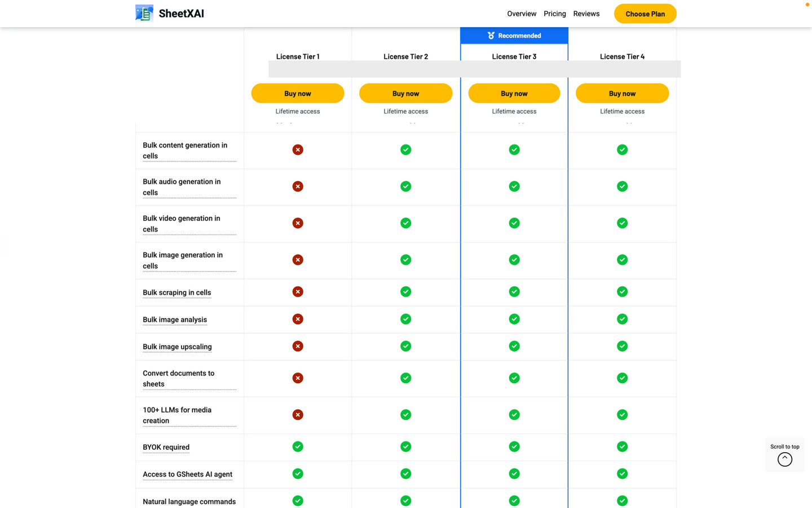Click the Natural language commands label
This screenshot has width=812, height=508.
[x=189, y=502]
